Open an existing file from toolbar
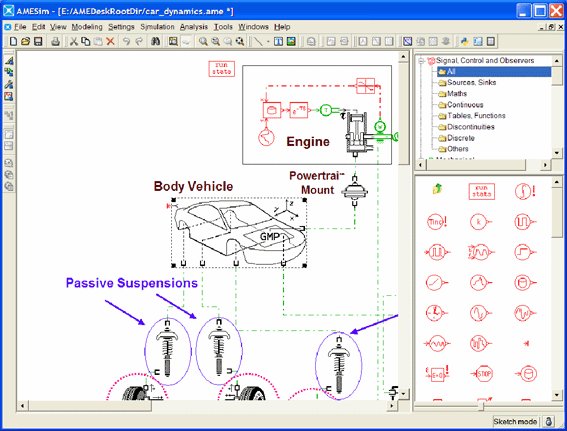 click(x=25, y=42)
